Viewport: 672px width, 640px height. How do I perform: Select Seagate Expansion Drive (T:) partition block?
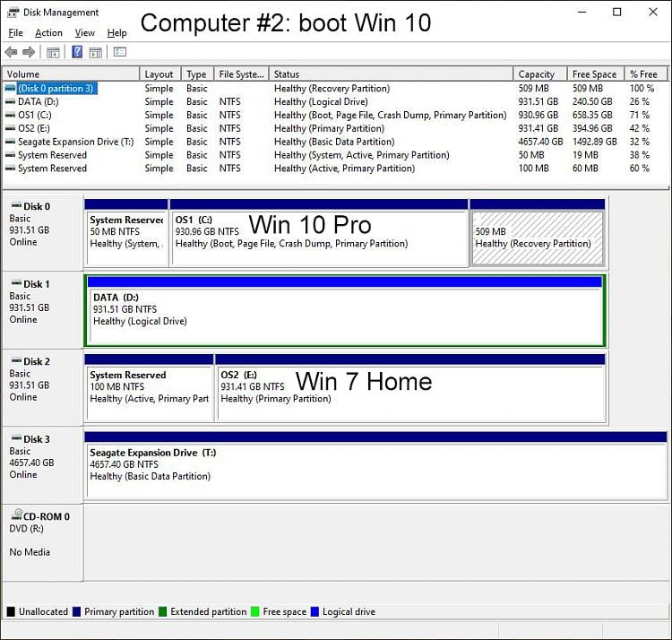click(x=375, y=465)
